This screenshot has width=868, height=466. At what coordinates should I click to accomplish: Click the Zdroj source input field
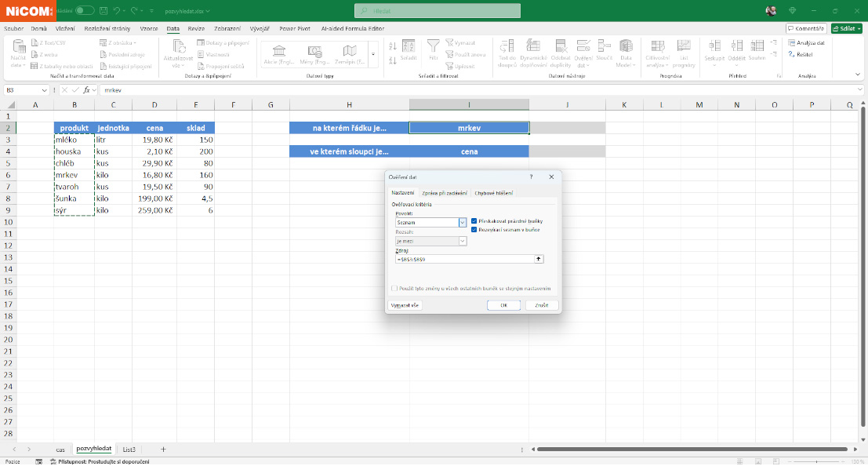(x=464, y=259)
